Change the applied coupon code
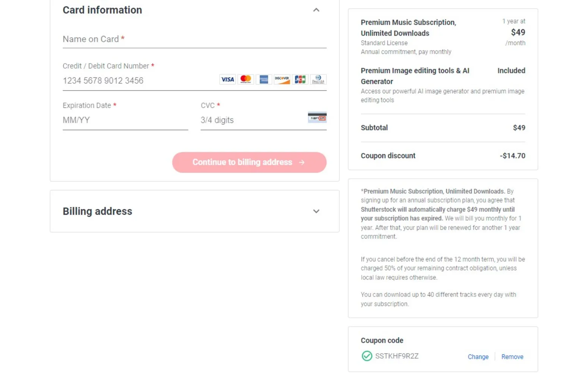This screenshot has height=373, width=588. click(x=478, y=357)
